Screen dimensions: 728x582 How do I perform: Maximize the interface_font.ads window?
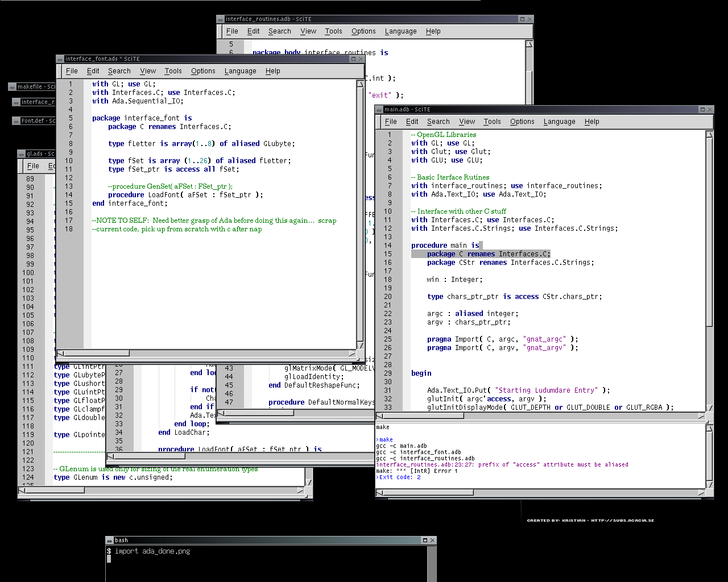tap(353, 59)
